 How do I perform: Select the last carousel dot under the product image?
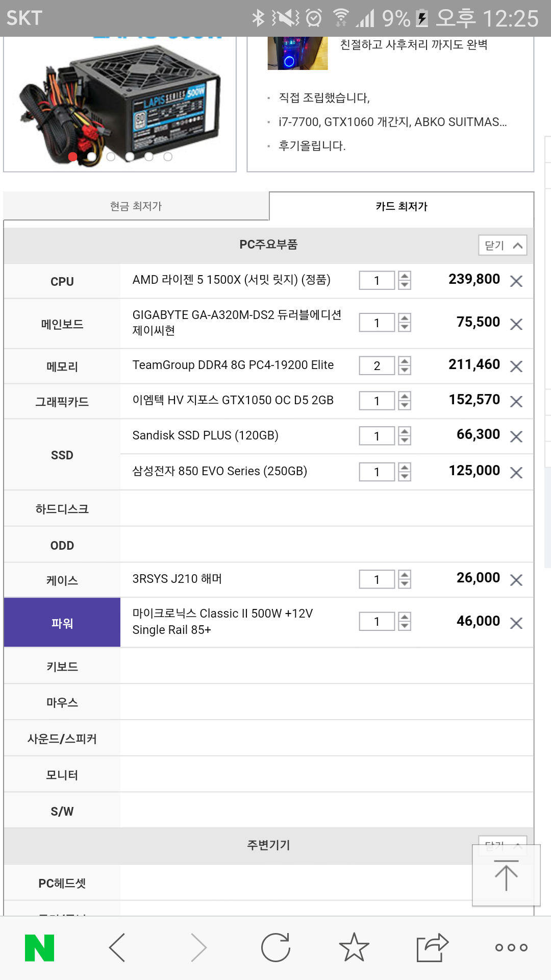click(x=168, y=157)
